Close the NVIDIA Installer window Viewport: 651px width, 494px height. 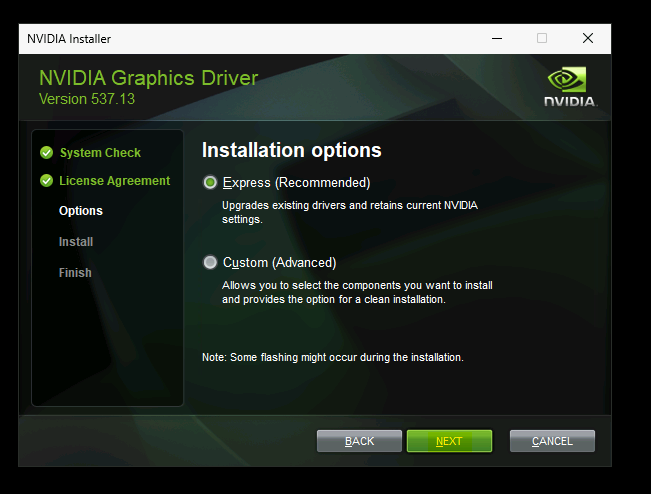pos(588,39)
